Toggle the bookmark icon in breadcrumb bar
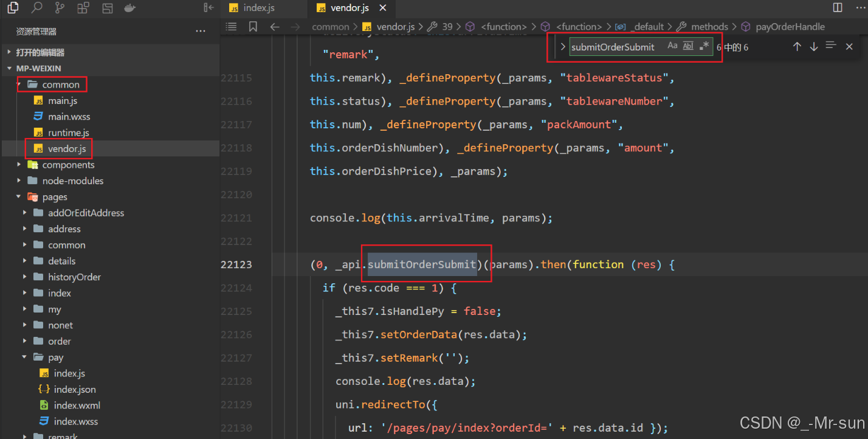868x439 pixels. [253, 27]
